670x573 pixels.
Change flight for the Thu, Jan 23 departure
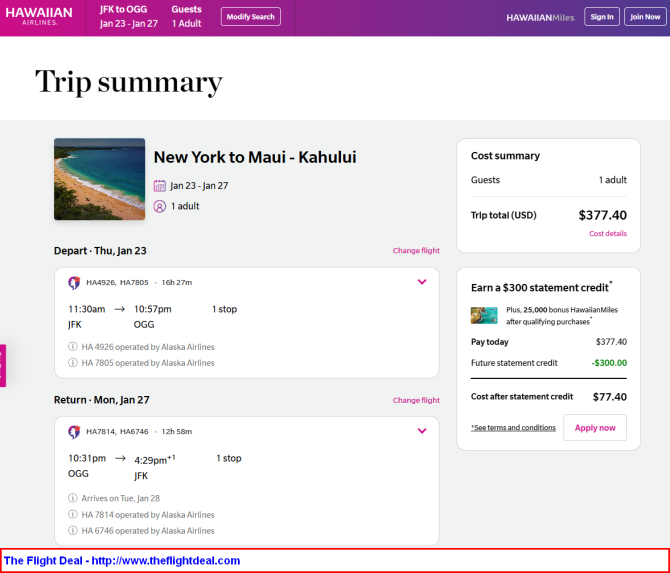pos(416,250)
